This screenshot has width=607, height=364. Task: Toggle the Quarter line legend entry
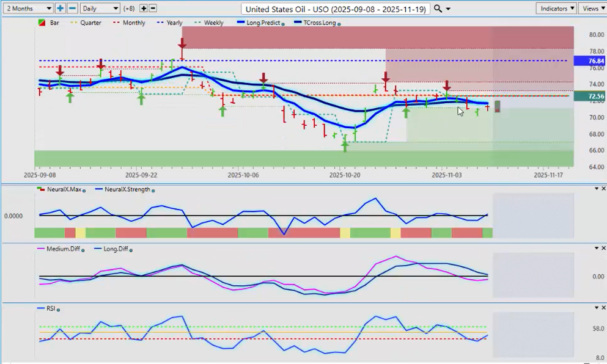point(86,23)
